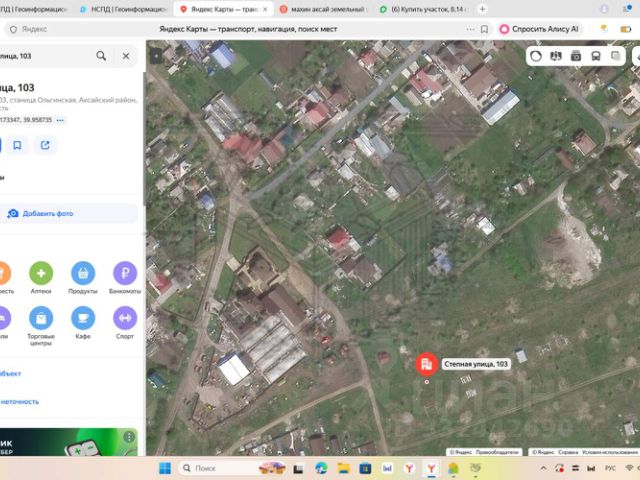640x480 pixels.
Task: Click the Степная улица, 103 map label
Action: pos(476,364)
